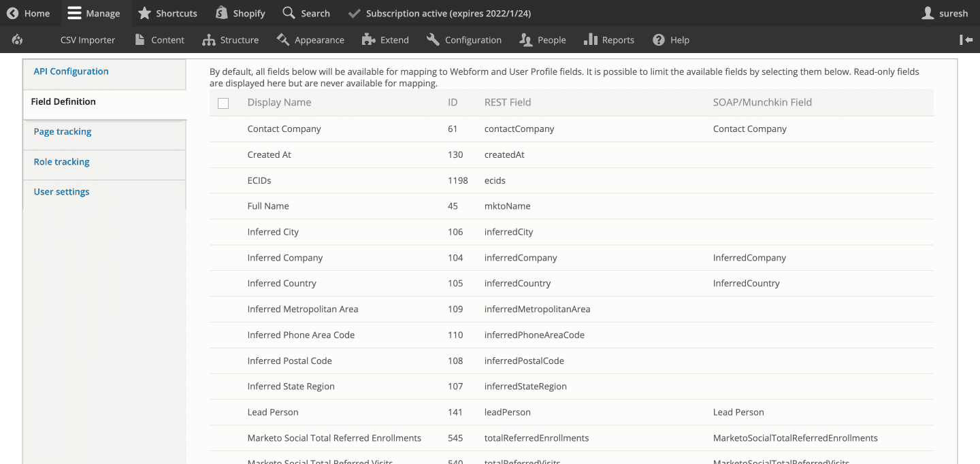Click the Drupal drop logo icon
The width and height of the screenshot is (980, 464).
[18, 40]
